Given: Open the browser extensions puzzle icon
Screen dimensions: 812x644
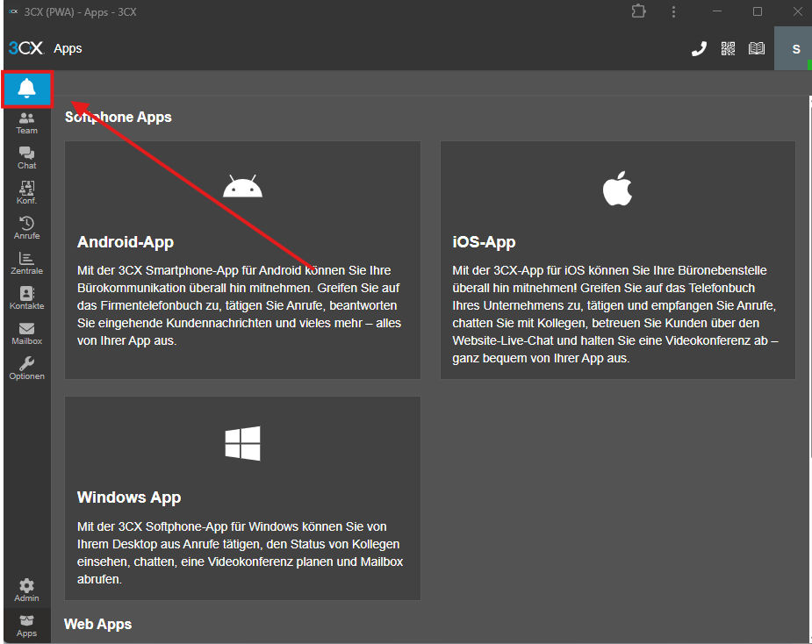Looking at the screenshot, I should coord(638,11).
